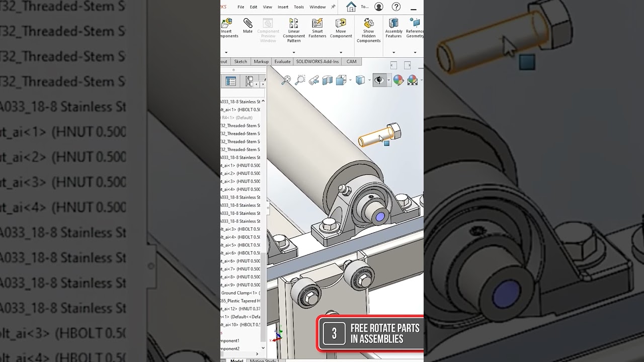Select nut_ai<12> (HNUT 0.37 tree item
Viewport: 644px width, 362px height.
pyautogui.click(x=240, y=309)
